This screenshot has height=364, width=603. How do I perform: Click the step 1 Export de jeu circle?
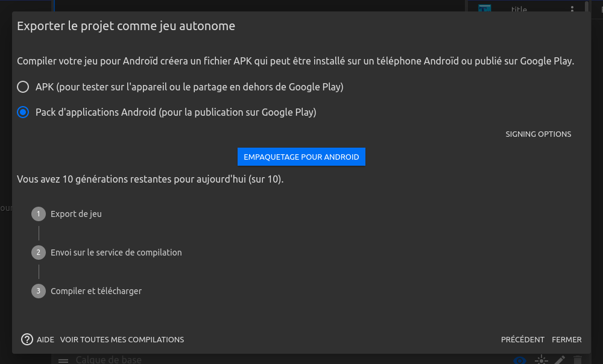click(39, 214)
